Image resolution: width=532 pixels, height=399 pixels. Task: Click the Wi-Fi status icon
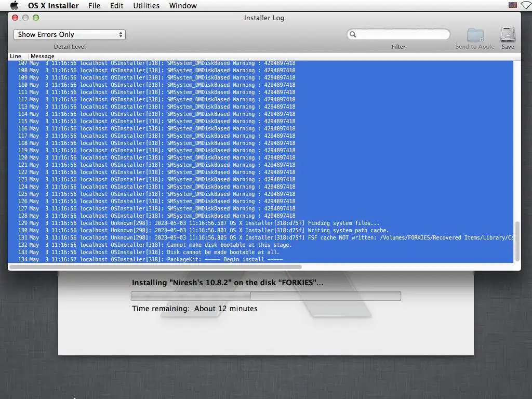click(527, 5)
